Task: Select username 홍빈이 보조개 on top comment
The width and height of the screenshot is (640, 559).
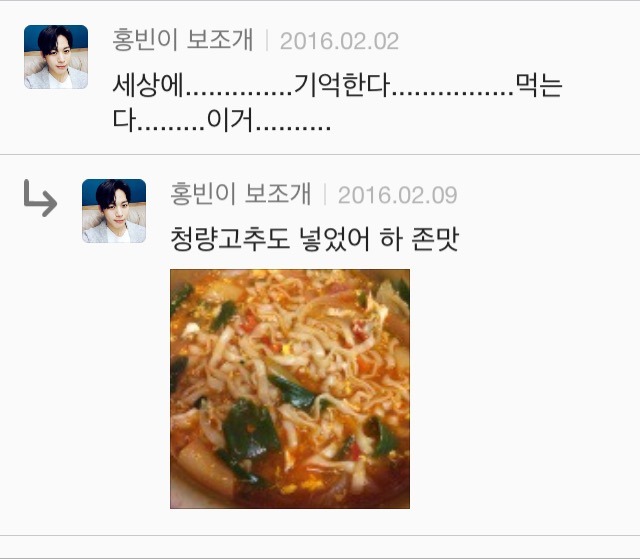Action: pyautogui.click(x=183, y=40)
